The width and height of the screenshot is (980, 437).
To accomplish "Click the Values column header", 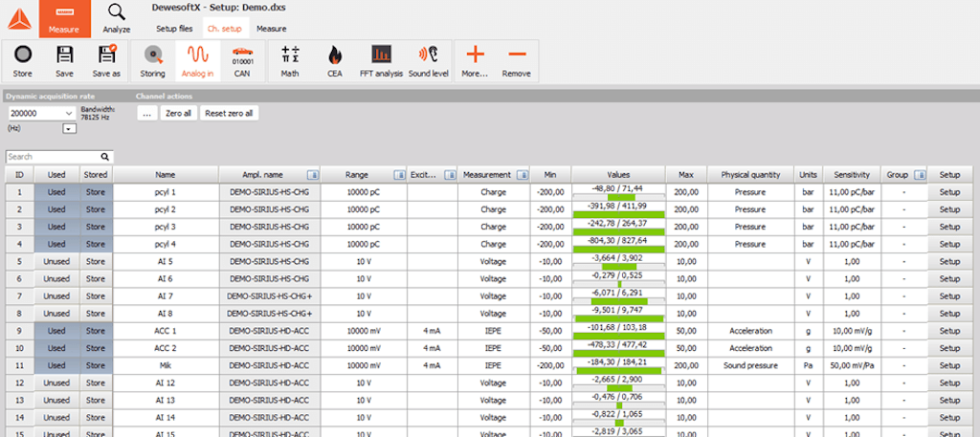I will 618,175.
